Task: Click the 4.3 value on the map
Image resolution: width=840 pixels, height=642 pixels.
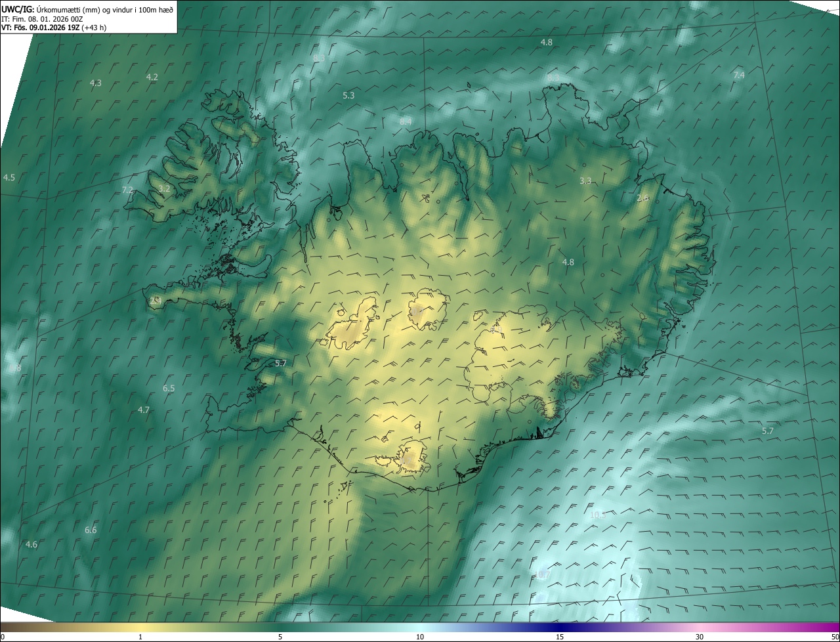Action: (96, 83)
